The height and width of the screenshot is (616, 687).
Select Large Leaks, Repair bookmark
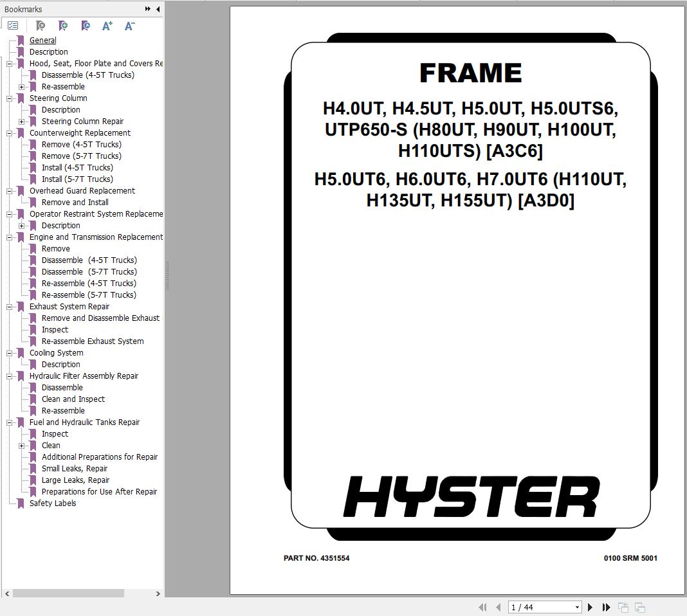[x=76, y=480]
